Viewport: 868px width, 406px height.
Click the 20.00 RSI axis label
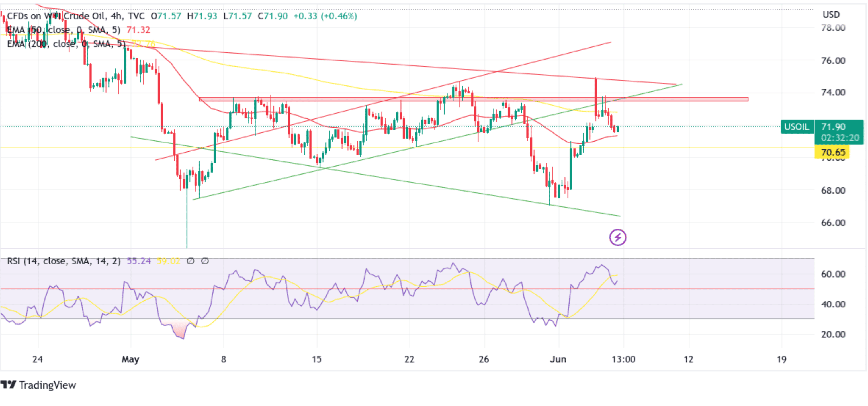pos(833,334)
